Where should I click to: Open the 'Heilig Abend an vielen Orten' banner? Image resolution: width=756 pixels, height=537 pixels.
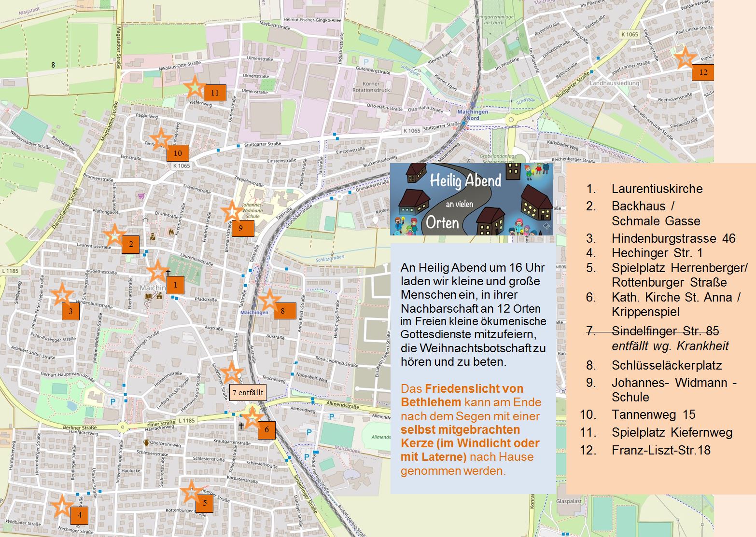point(471,199)
